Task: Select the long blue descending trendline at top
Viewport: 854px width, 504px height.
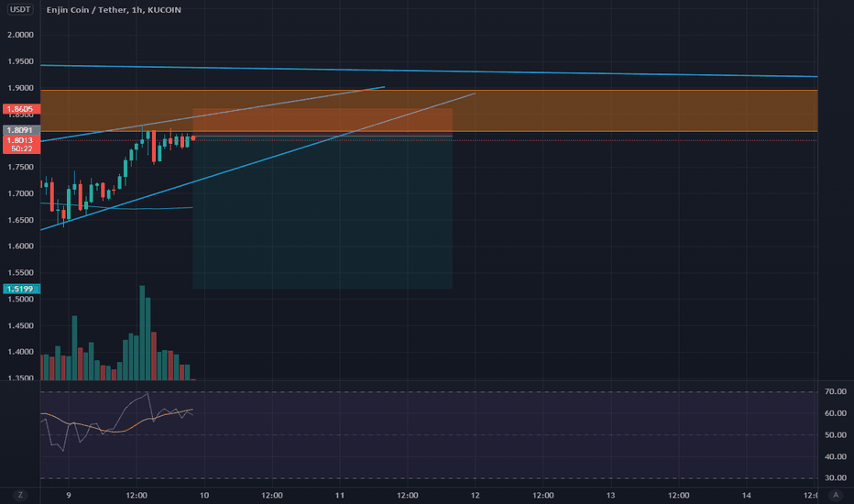Action: [x=429, y=71]
